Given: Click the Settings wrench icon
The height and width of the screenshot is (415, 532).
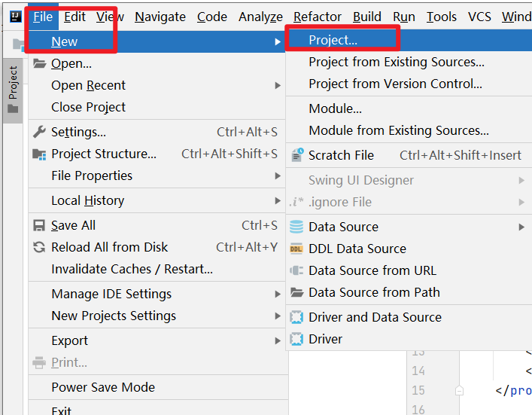Looking at the screenshot, I should [x=39, y=133].
